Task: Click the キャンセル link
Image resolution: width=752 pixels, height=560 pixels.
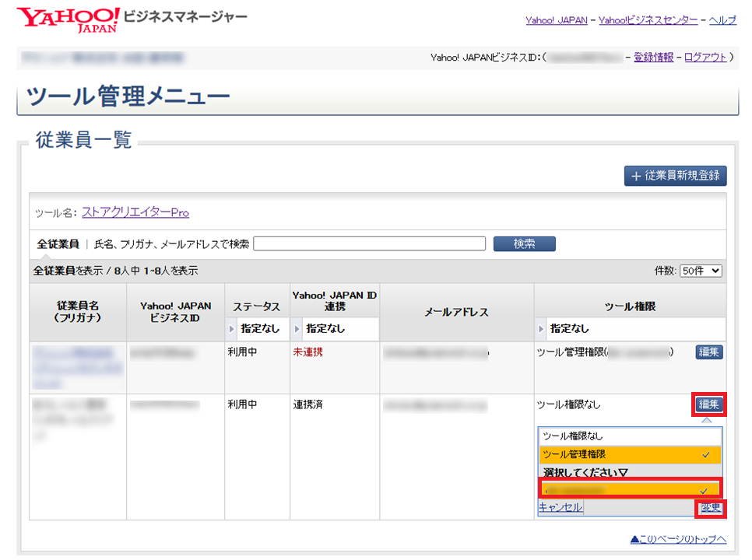Action: coord(560,507)
